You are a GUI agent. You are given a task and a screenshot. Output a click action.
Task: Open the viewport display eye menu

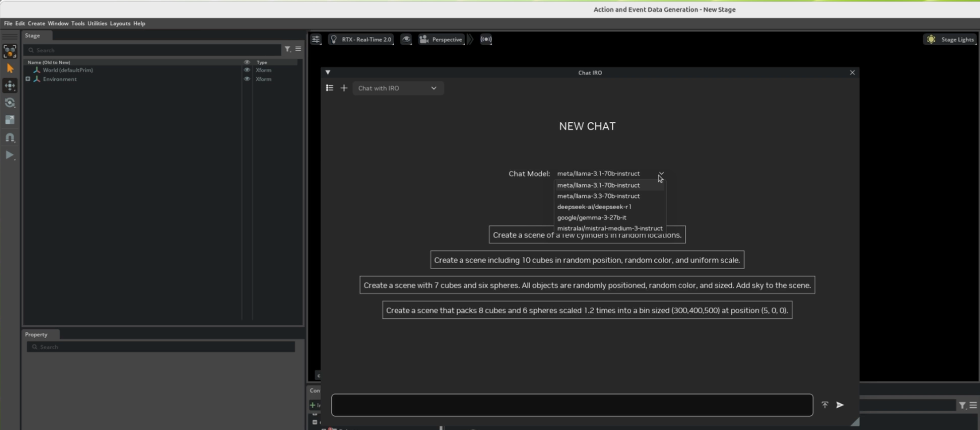click(x=406, y=40)
